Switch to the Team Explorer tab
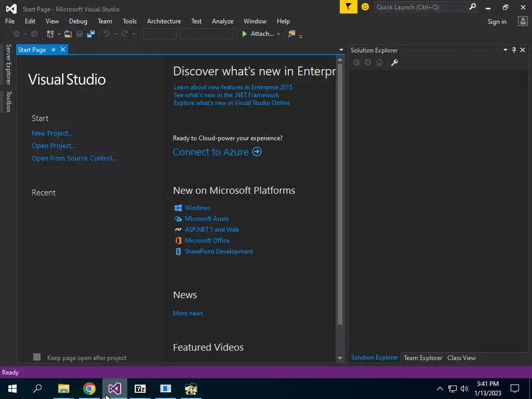This screenshot has width=532, height=399. click(x=423, y=357)
